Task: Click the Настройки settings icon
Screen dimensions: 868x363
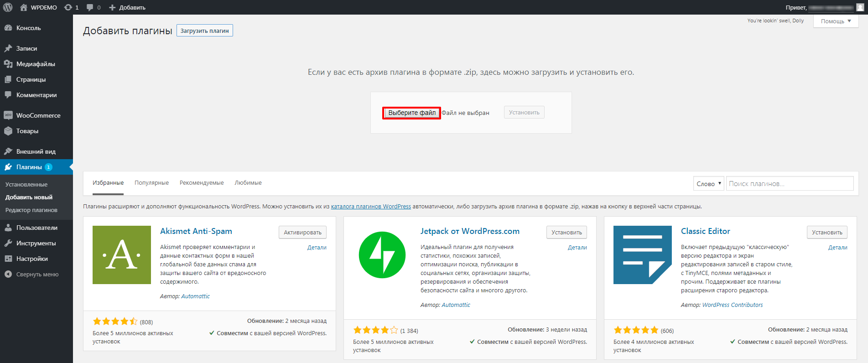Action: point(8,259)
